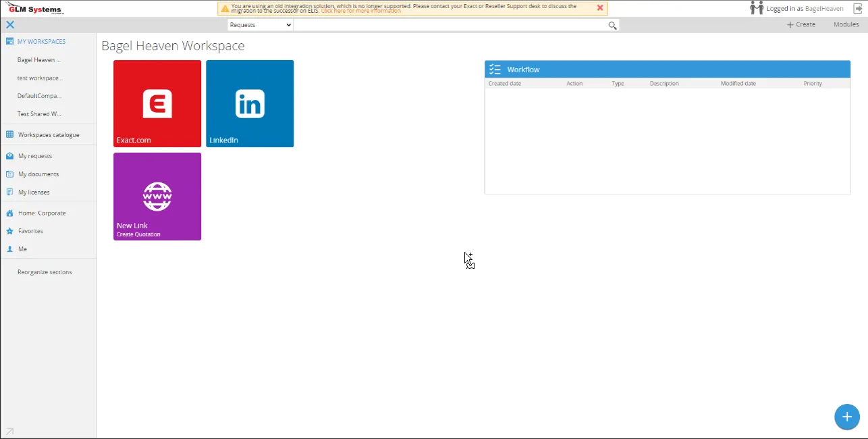The width and height of the screenshot is (868, 439).
Task: Click the logout icon next to BagelHeaven
Action: click(x=857, y=8)
